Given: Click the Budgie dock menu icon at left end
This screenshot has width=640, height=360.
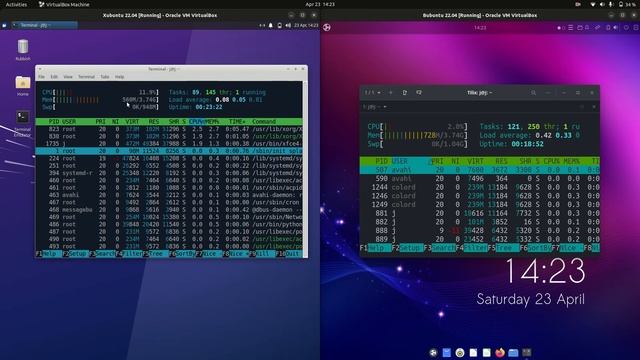Looking at the screenshot, I should click(x=433, y=352).
